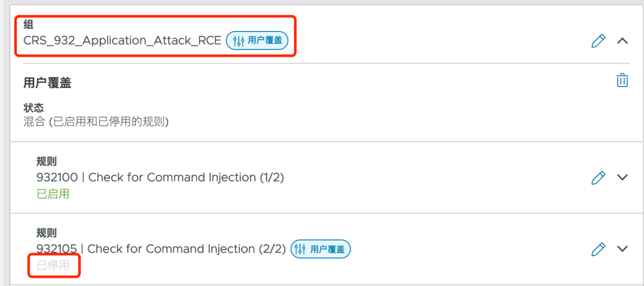This screenshot has width=644, height=286.
Task: Click the 规则 label above rule 932100
Action: tap(47, 161)
